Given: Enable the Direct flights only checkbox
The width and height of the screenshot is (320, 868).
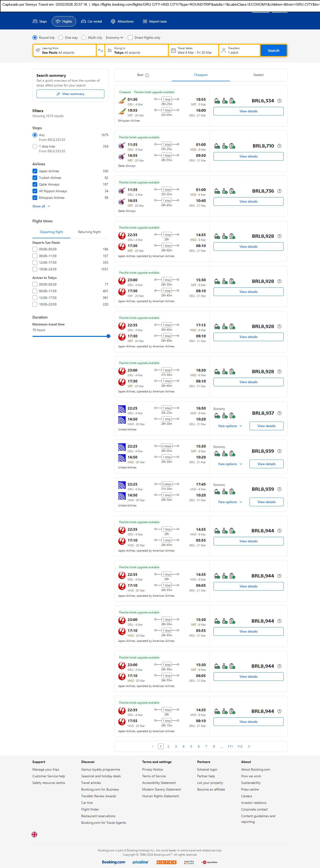Looking at the screenshot, I should (130, 38).
